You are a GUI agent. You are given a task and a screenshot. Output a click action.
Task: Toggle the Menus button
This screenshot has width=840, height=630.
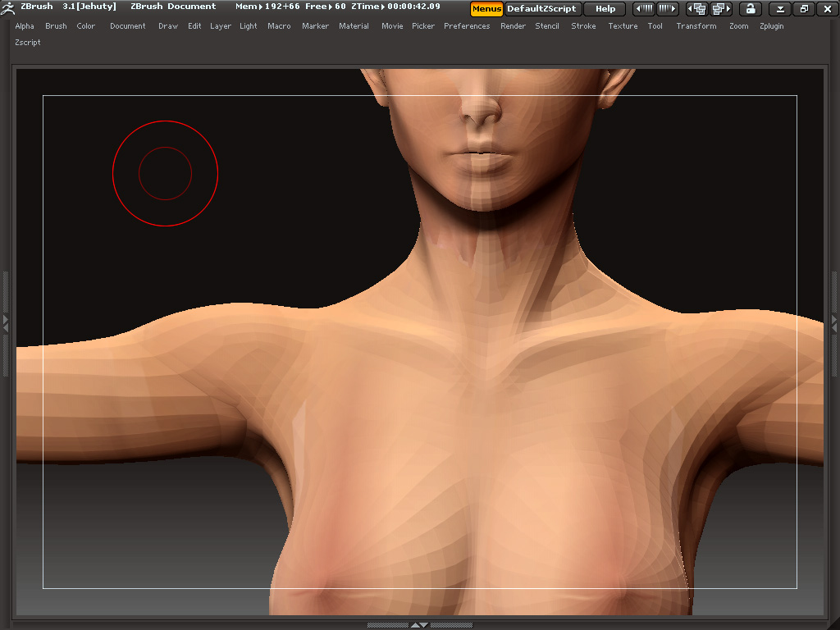[x=486, y=9]
